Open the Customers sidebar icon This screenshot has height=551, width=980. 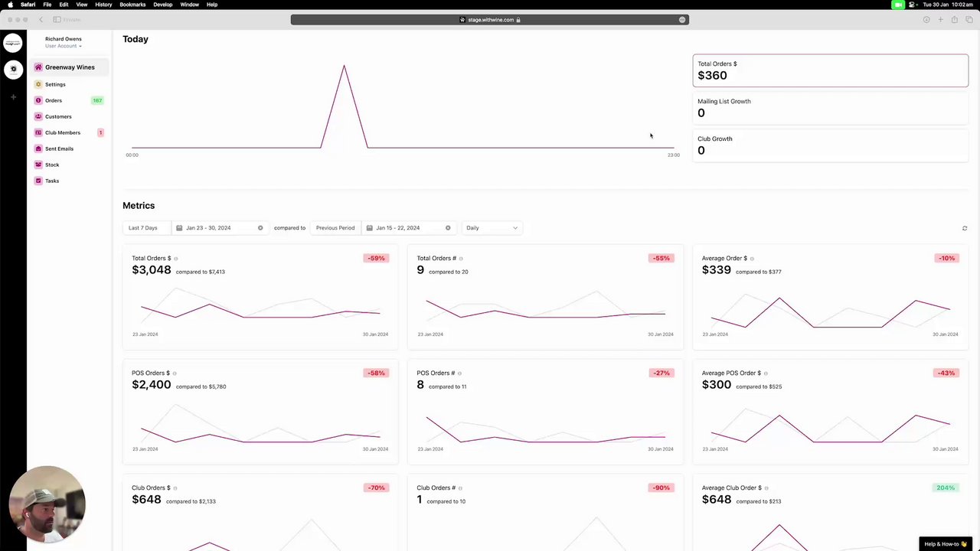(x=38, y=116)
